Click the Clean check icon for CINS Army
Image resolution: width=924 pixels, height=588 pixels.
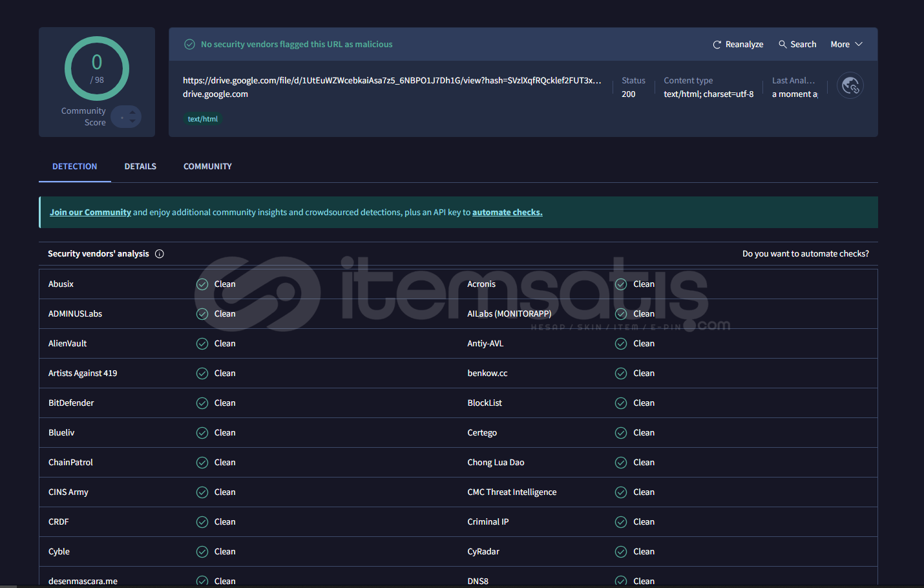point(202,492)
